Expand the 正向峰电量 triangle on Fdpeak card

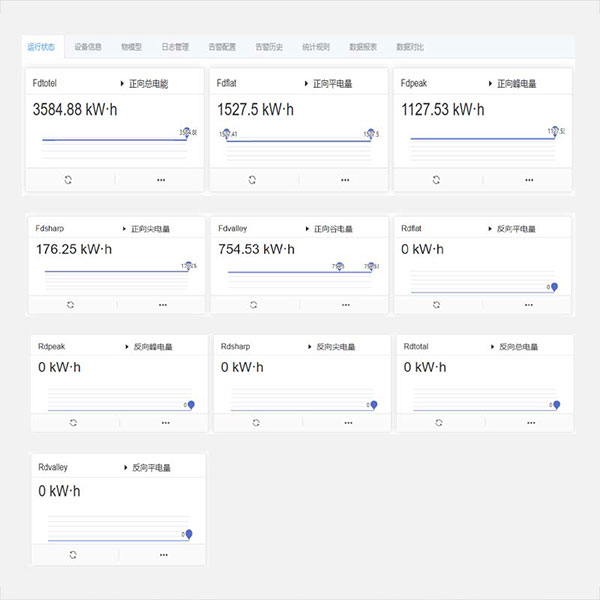[490, 84]
